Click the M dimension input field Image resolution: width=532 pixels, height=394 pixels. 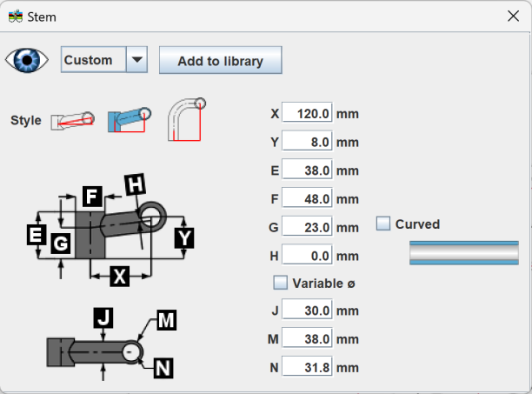(307, 338)
